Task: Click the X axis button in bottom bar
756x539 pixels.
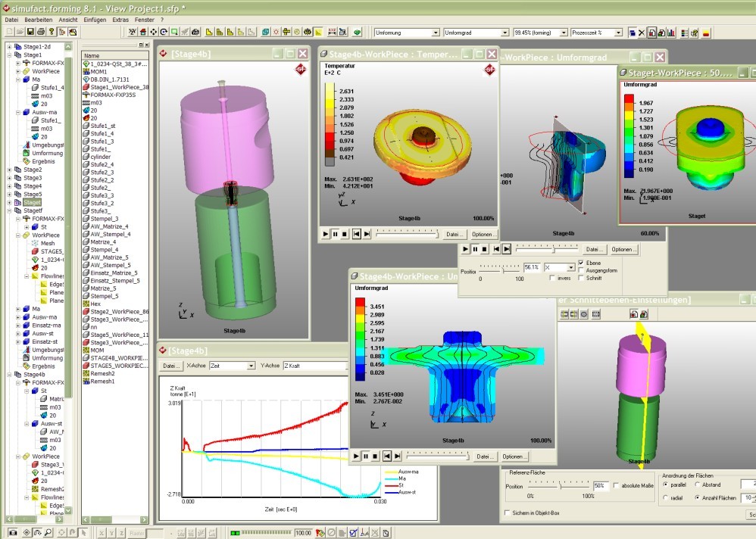Action: point(102,533)
